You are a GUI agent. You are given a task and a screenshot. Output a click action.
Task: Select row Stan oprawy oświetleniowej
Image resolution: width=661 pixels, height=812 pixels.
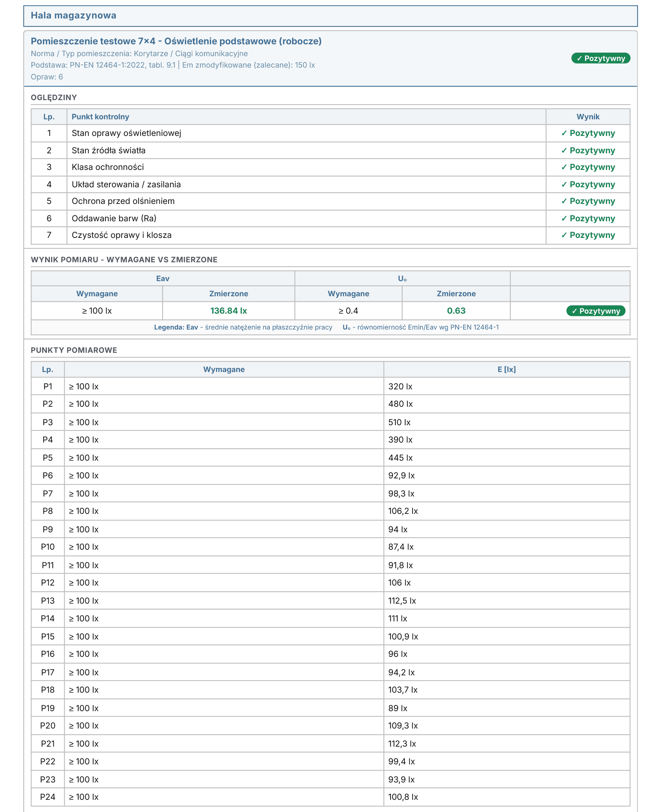pos(330,133)
